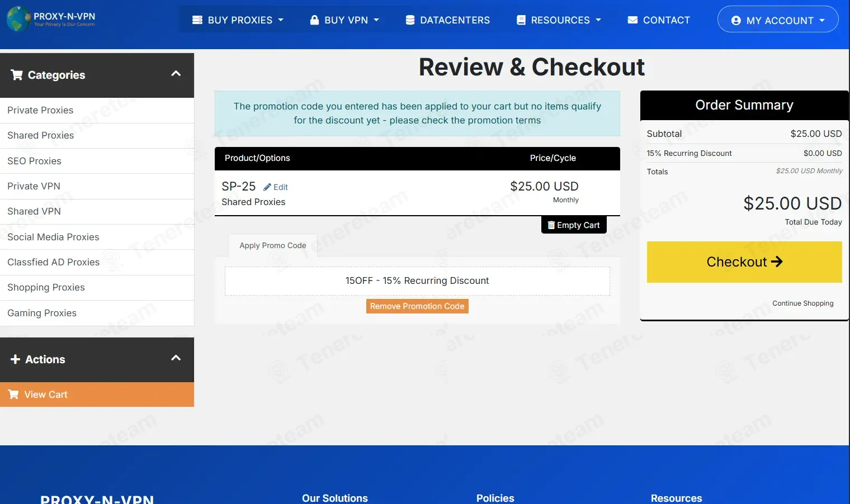This screenshot has width=850, height=504.
Task: Click the shopping cart icon next to Categories
Action: point(17,75)
